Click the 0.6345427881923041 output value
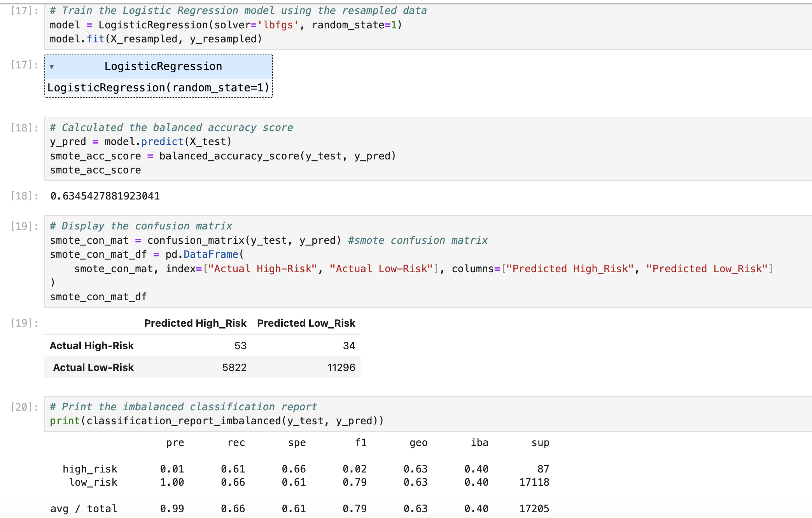 (x=105, y=196)
